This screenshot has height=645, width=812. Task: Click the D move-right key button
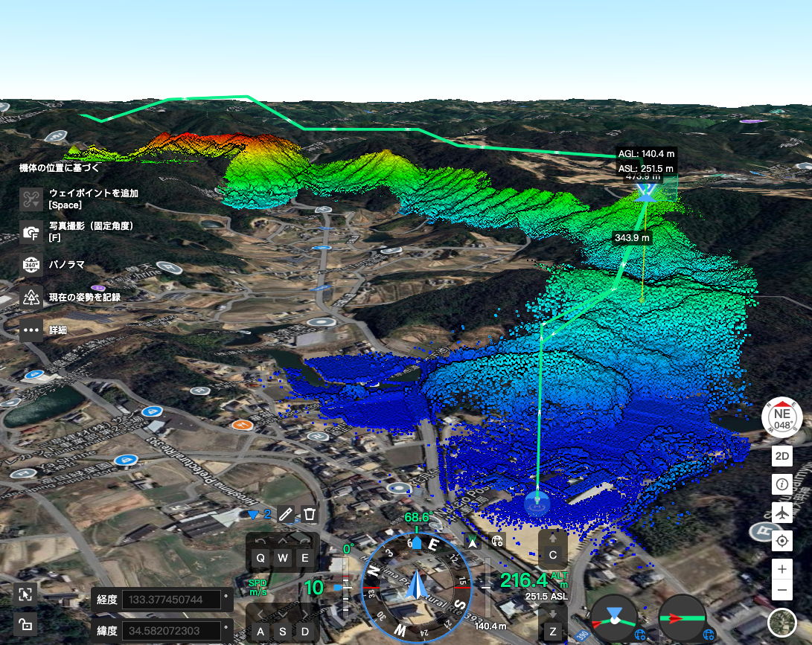coord(305,632)
